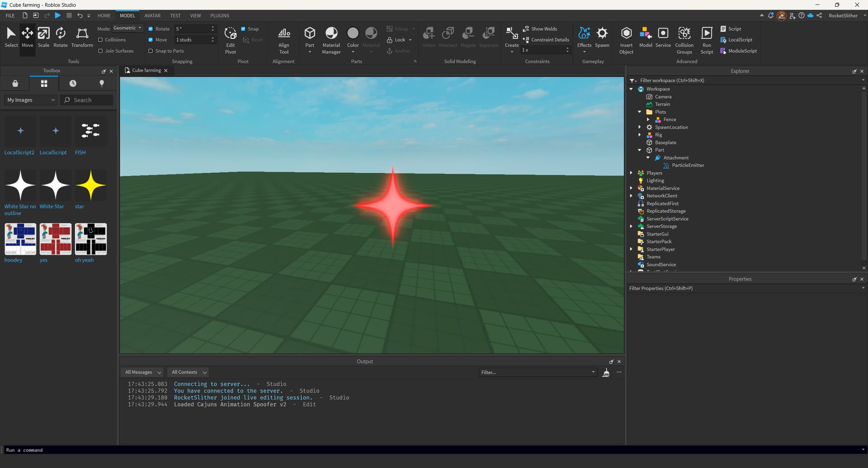
Task: Insert a ModuleScript
Action: (x=739, y=51)
